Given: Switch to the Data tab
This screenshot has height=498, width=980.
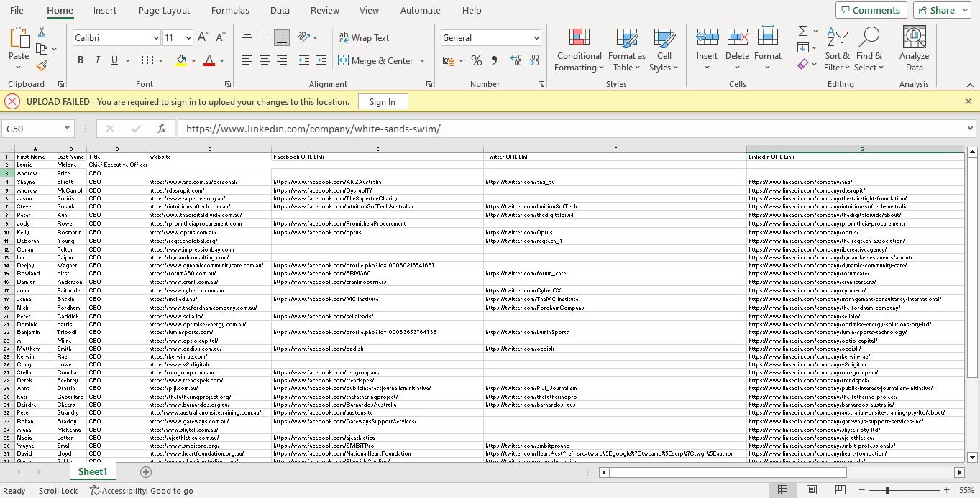Looking at the screenshot, I should (280, 10).
